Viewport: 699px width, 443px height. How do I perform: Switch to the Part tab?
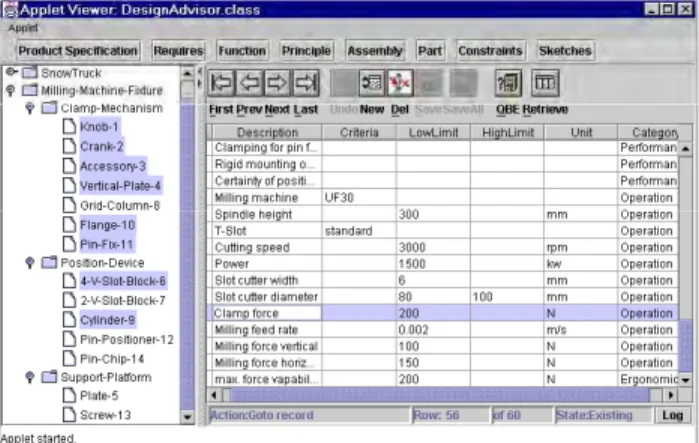pyautogui.click(x=430, y=51)
